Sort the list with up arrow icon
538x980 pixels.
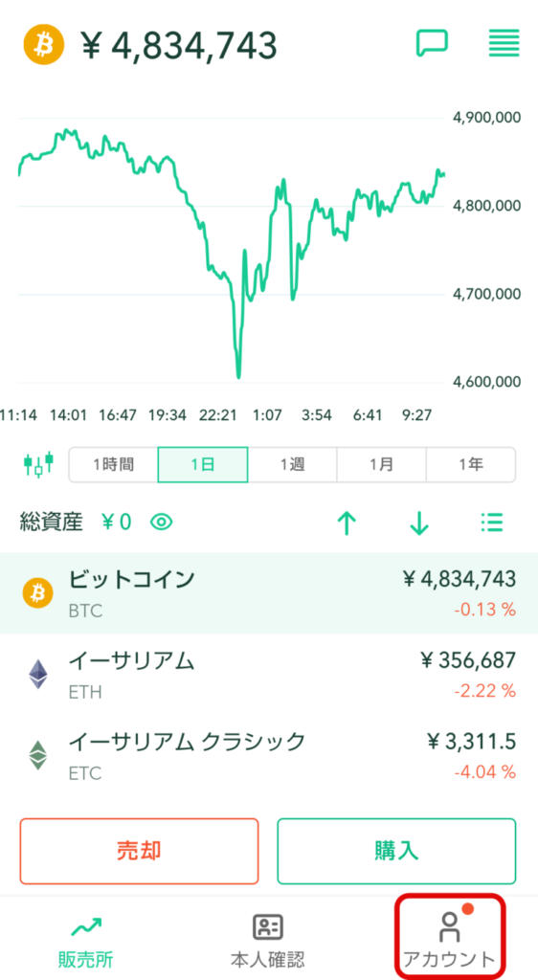tap(347, 523)
